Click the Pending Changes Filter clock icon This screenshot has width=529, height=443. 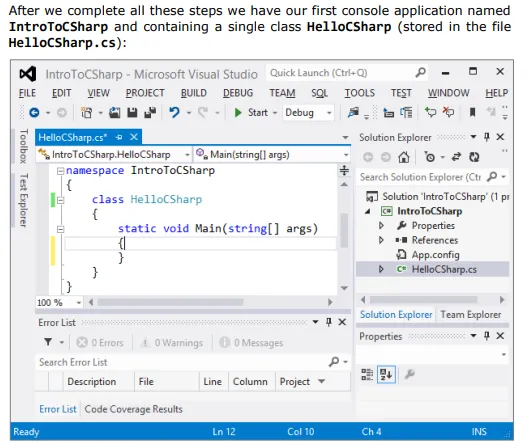430,157
